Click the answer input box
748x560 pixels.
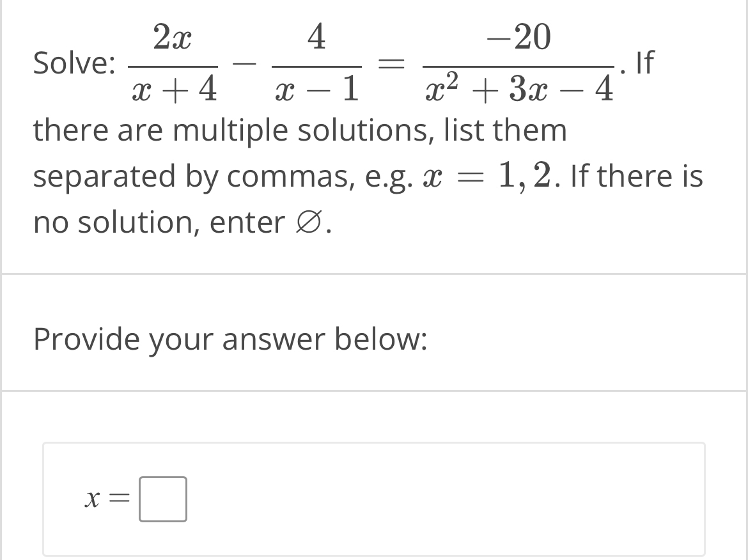(162, 500)
